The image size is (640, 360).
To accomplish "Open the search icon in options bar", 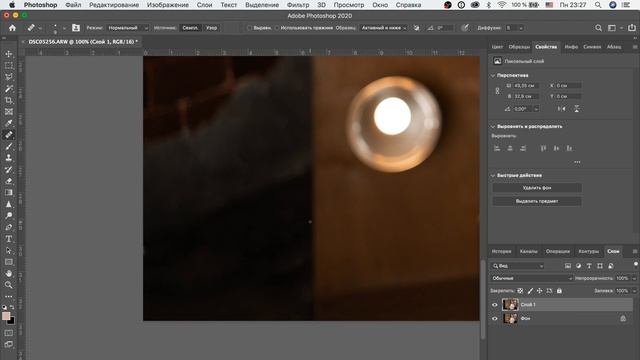I will pos(598,28).
